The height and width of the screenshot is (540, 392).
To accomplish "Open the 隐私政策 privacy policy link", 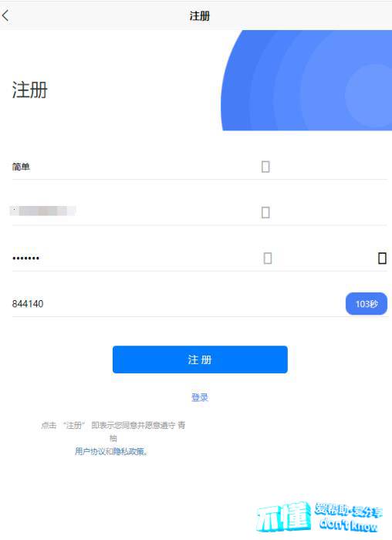I will [x=130, y=451].
